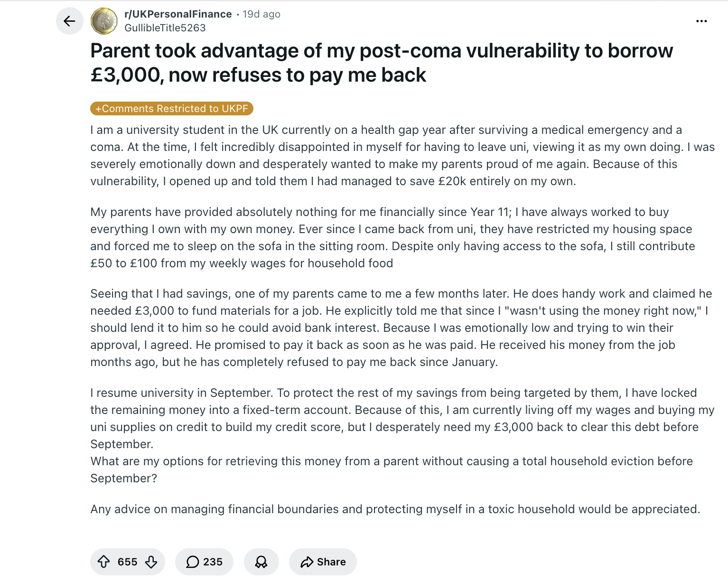The height and width of the screenshot is (582, 728).
Task: Open GullibleTitle5263's user profile
Action: click(165, 28)
